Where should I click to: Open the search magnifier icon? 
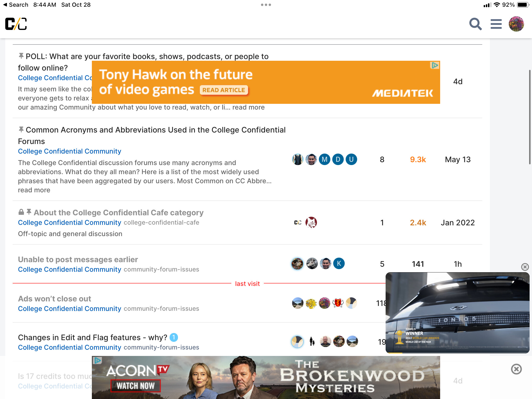(475, 24)
